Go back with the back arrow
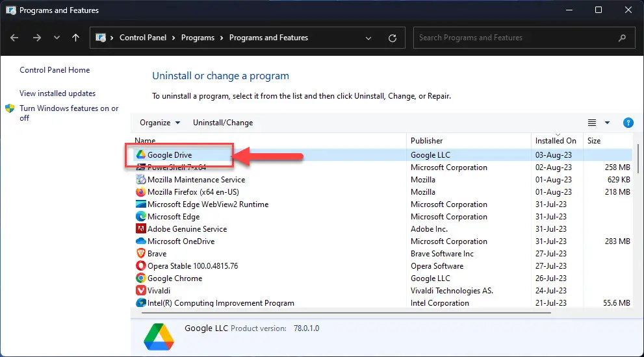Image resolution: width=644 pixels, height=357 pixels. tap(14, 38)
